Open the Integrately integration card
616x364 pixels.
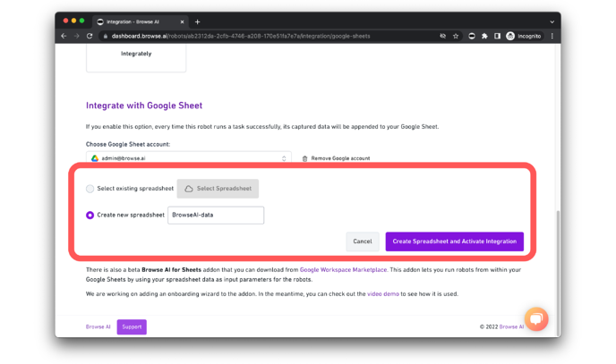(x=136, y=57)
